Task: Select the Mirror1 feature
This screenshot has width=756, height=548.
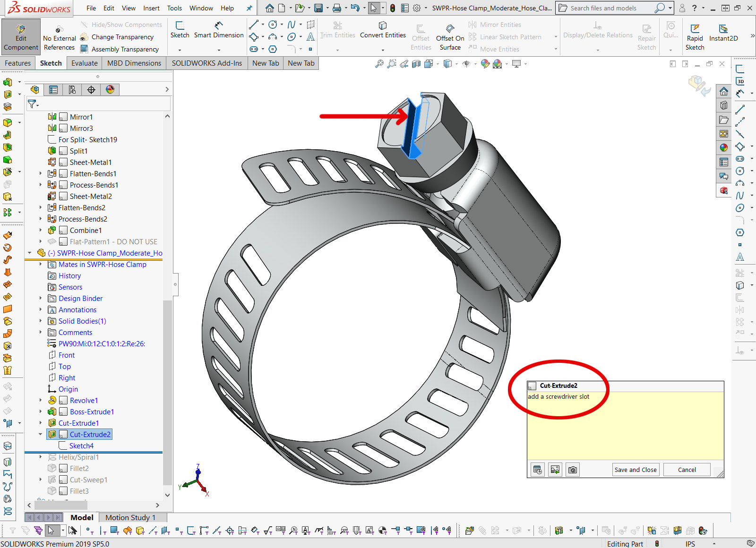Action: click(x=81, y=117)
